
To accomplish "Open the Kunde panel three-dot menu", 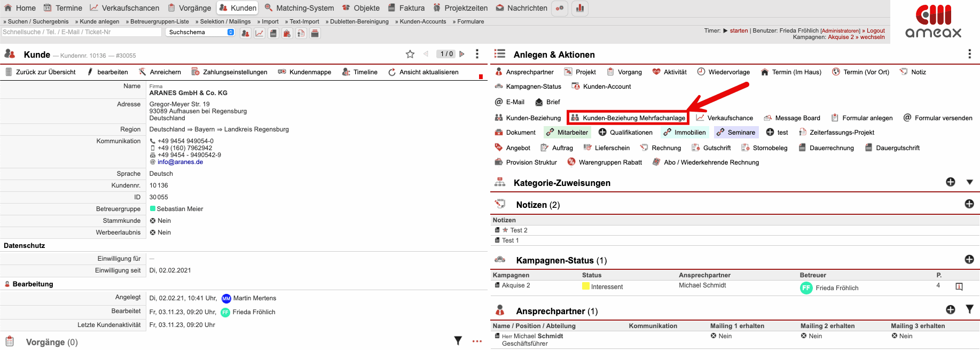I will click(x=477, y=54).
